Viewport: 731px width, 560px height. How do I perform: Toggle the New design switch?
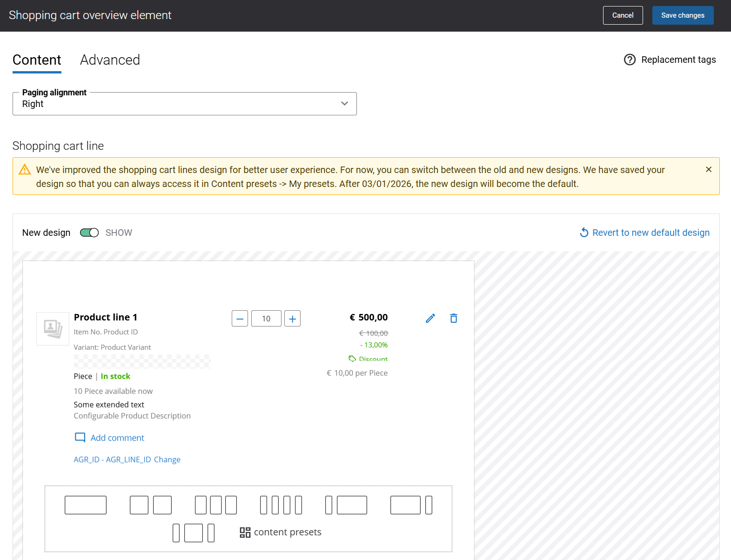pyautogui.click(x=89, y=233)
